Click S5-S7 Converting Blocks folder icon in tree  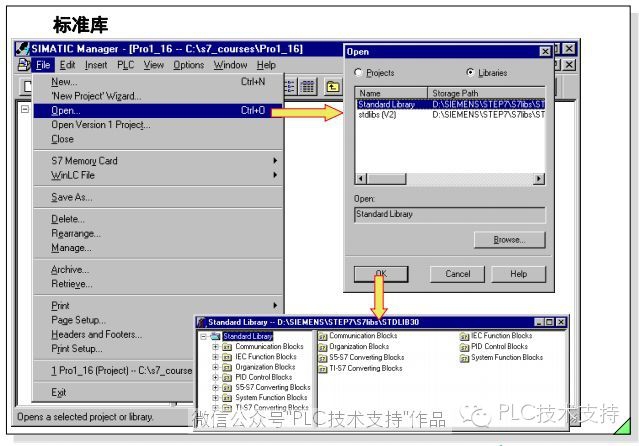(227, 388)
